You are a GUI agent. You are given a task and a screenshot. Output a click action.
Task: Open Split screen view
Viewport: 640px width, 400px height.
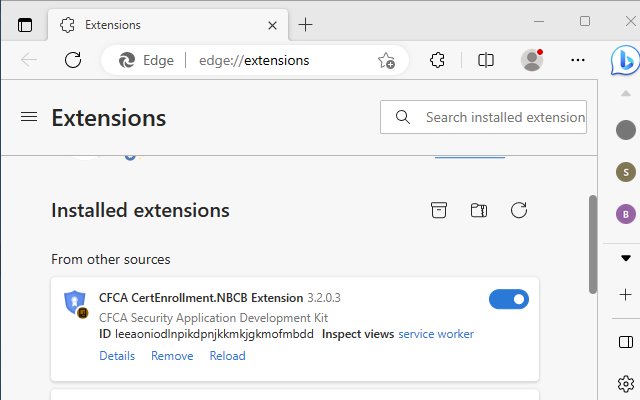(486, 60)
